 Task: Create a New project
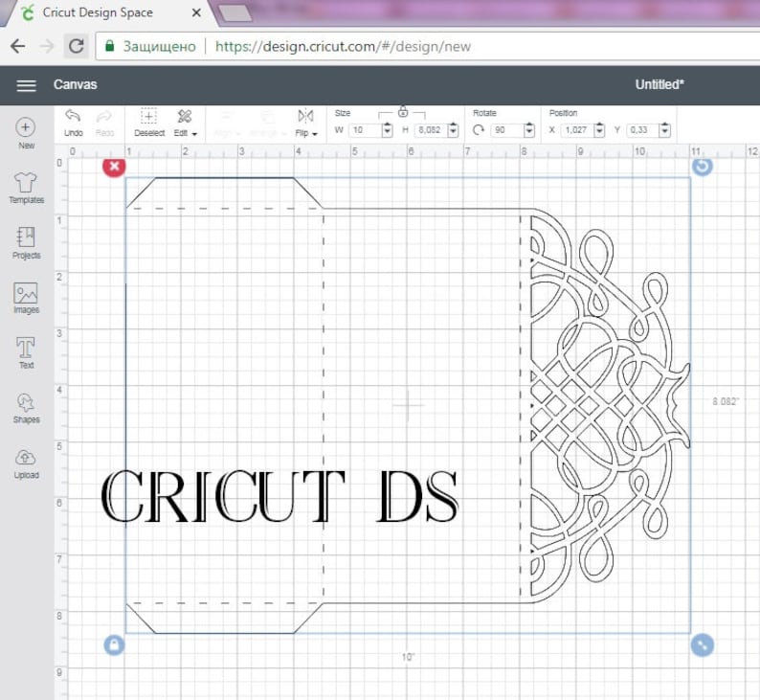click(26, 133)
